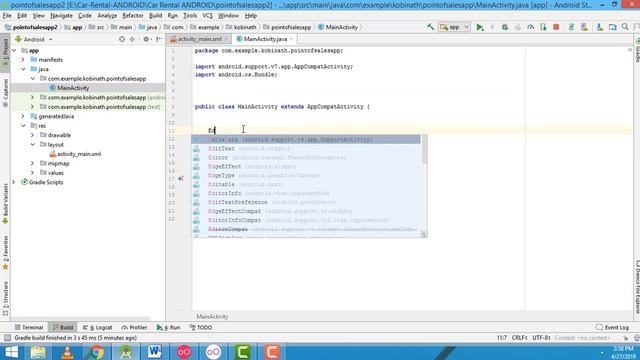Open the Build menu
640x360 pixels.
(x=155, y=16)
